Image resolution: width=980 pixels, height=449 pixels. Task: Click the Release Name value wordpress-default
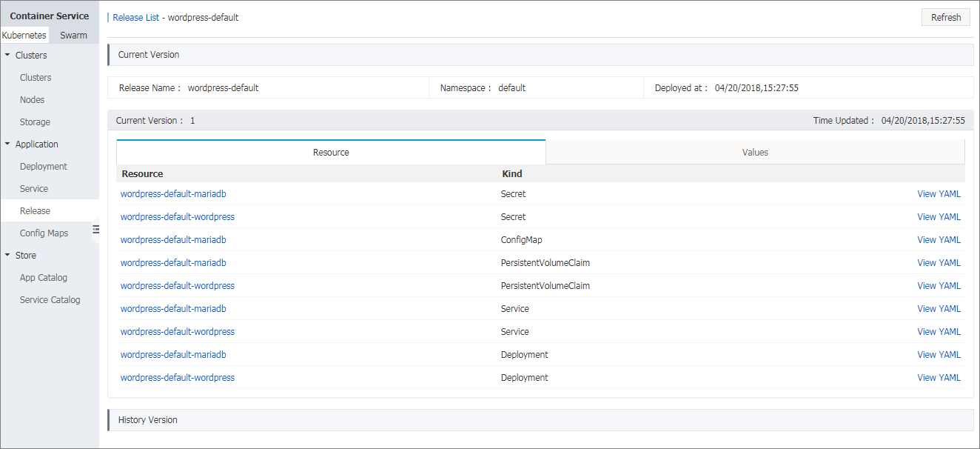[223, 87]
